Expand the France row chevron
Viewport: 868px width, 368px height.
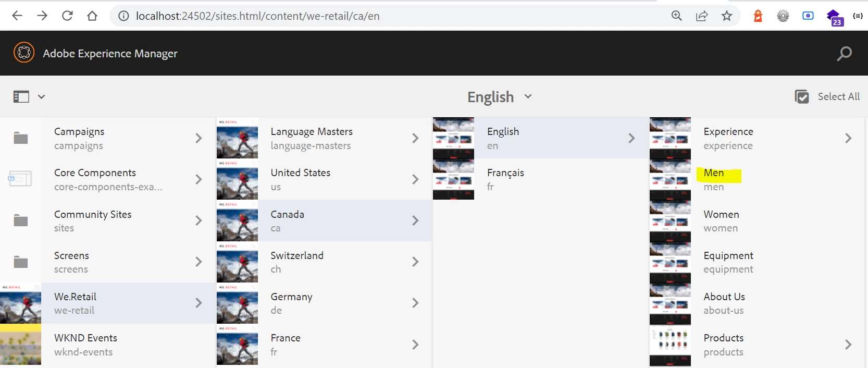(415, 345)
